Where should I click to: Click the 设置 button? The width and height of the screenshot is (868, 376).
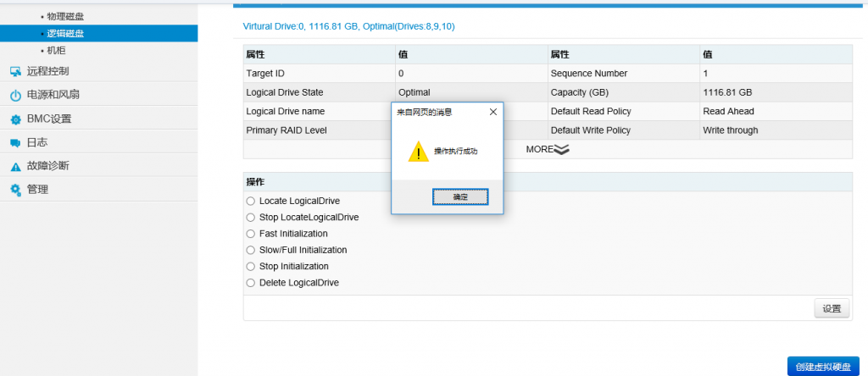(832, 309)
